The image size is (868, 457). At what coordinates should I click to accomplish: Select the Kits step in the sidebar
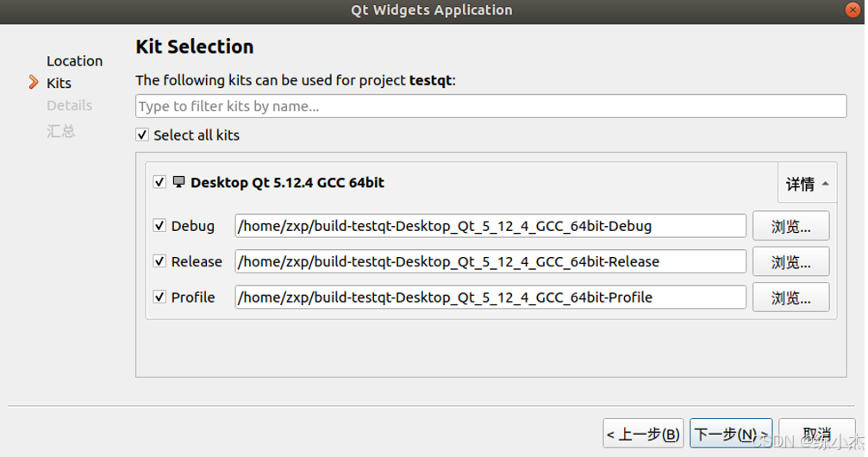click(59, 83)
